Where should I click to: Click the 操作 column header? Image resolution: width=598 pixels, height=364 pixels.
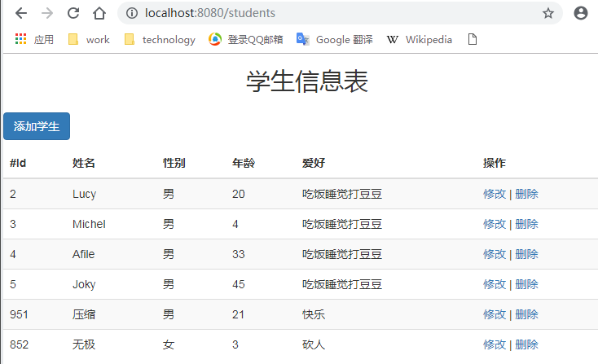point(495,163)
